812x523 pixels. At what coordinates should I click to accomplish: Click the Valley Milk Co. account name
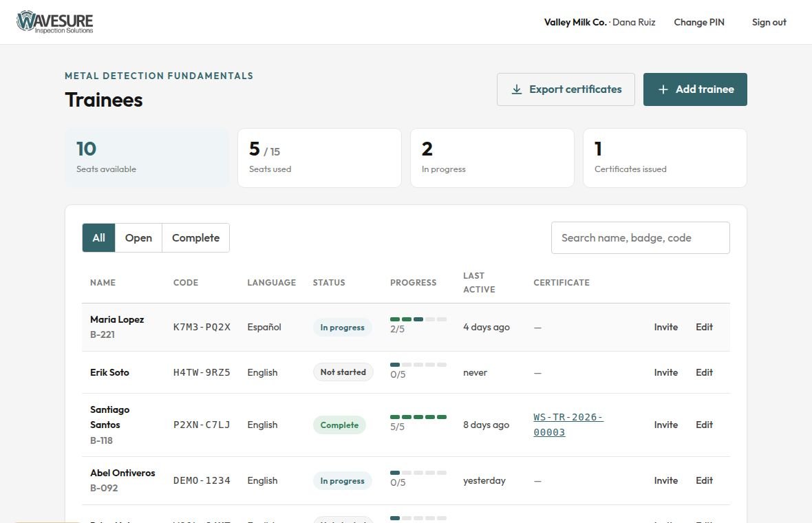[575, 22]
